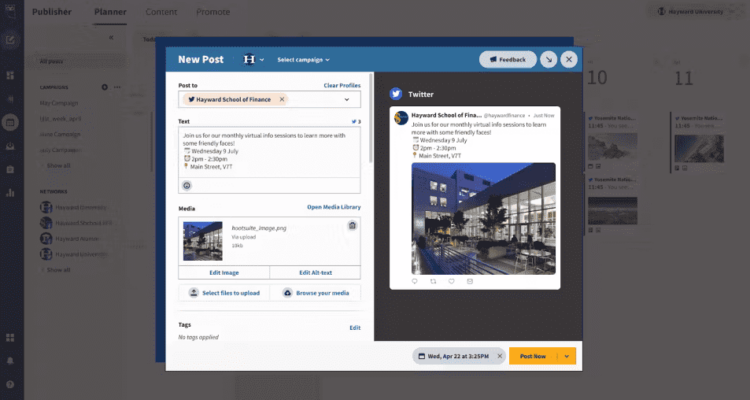Open the help question mark icon
Screen dimensions: 750x400
(10, 384)
